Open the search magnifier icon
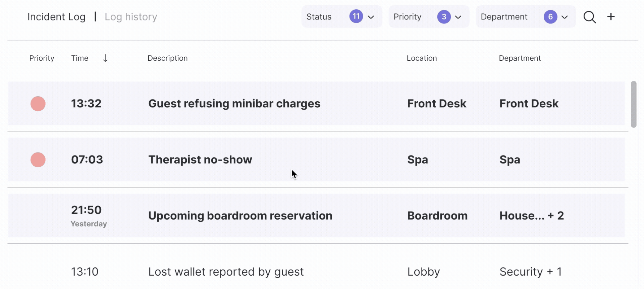Viewport: 644px width, 289px height. point(589,17)
